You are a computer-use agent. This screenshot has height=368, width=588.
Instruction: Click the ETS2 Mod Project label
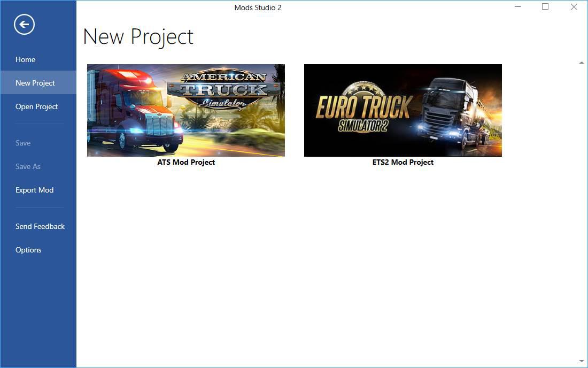click(x=403, y=162)
